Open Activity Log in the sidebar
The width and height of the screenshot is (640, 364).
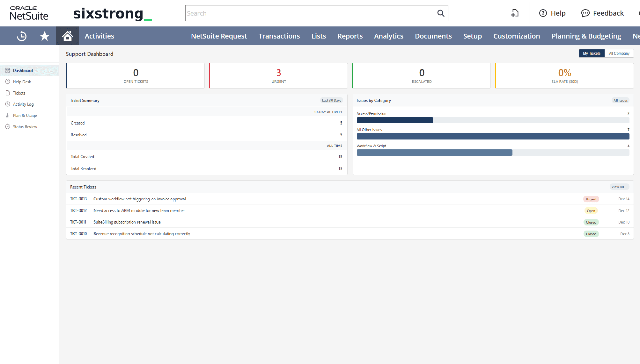[23, 104]
